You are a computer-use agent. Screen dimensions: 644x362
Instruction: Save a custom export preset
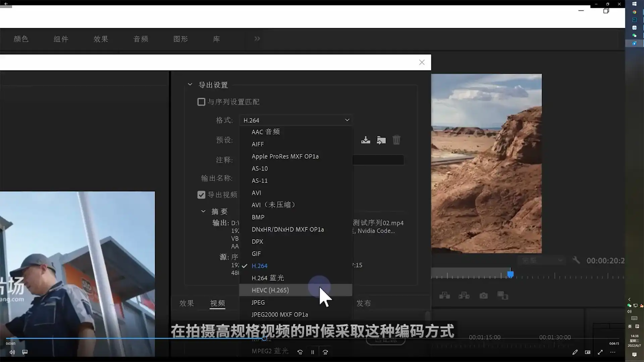click(366, 140)
